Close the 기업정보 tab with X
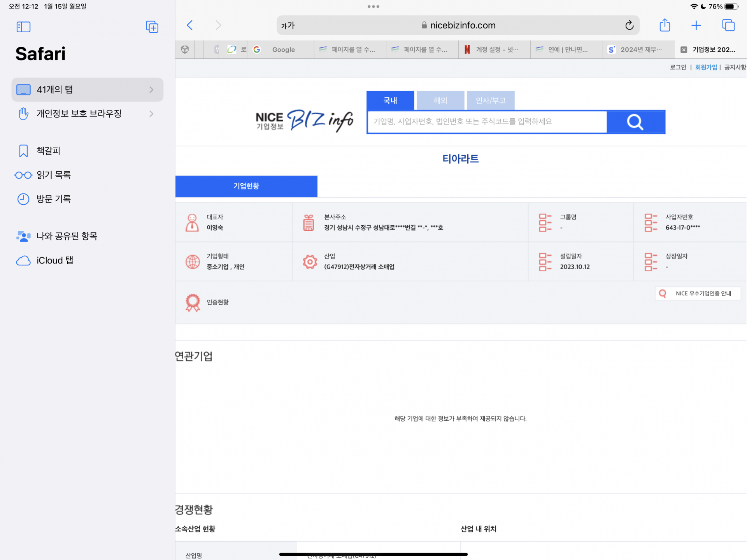Image resolution: width=747 pixels, height=560 pixels. pyautogui.click(x=684, y=49)
